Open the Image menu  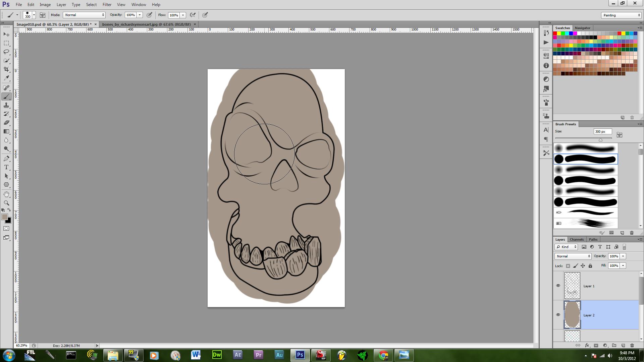click(45, 5)
